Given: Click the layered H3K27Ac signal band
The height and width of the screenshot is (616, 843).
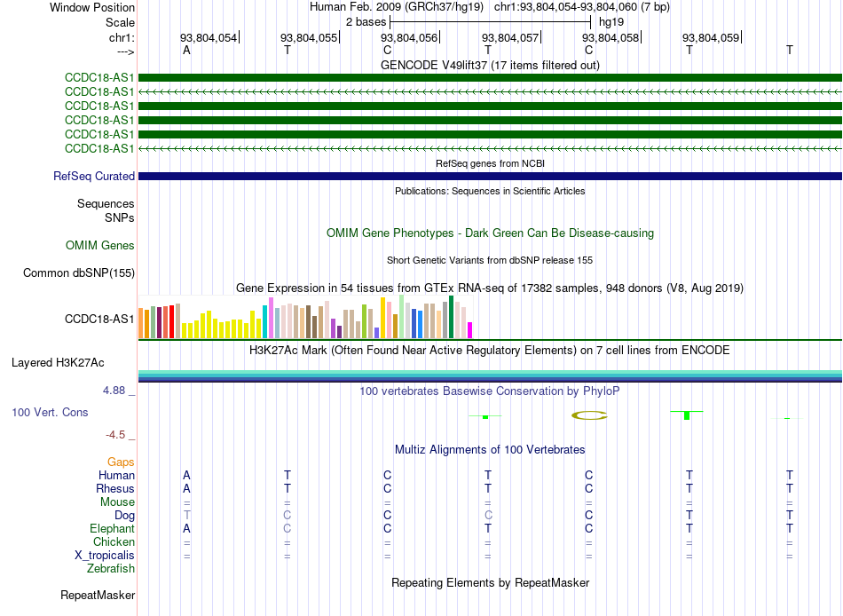Looking at the screenshot, I should (490, 376).
